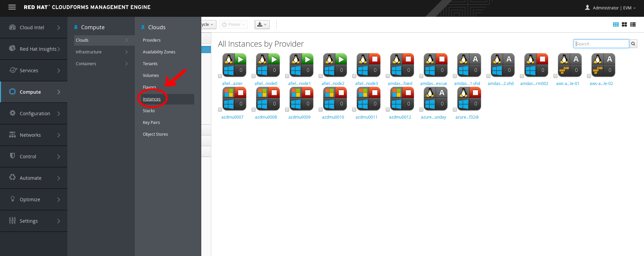
Task: Click the Services icon
Action: coord(13,70)
